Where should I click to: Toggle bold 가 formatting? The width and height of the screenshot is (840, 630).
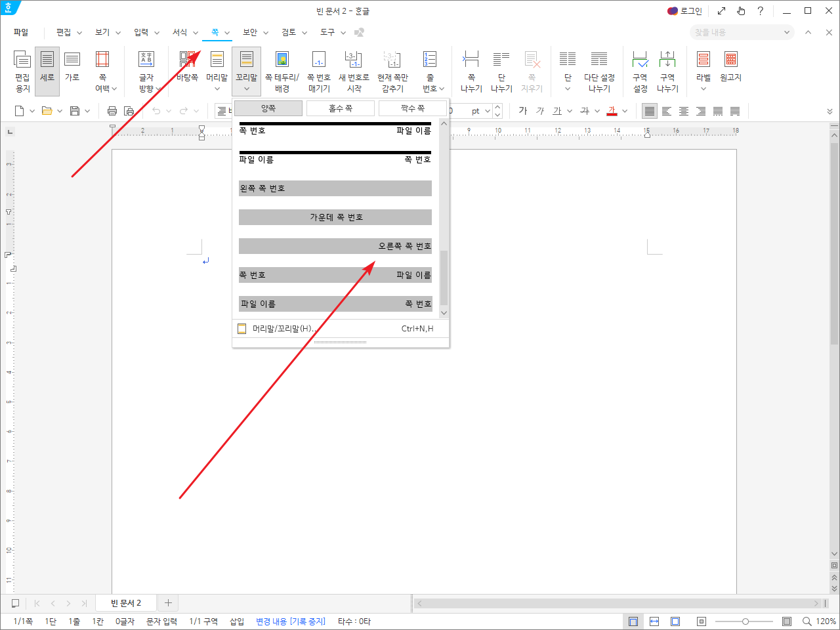click(x=523, y=111)
